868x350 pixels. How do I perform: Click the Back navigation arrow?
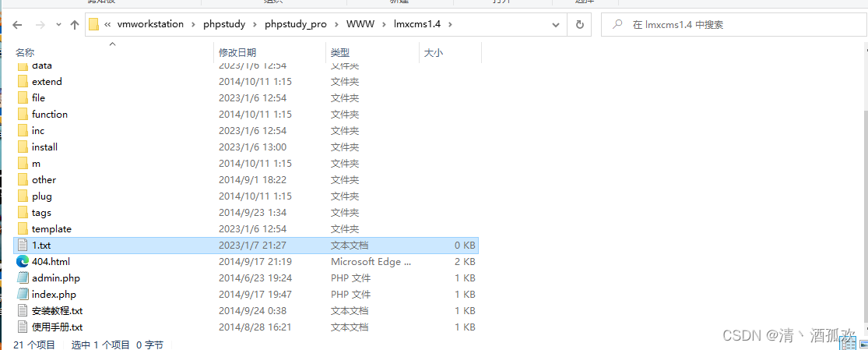coord(17,25)
